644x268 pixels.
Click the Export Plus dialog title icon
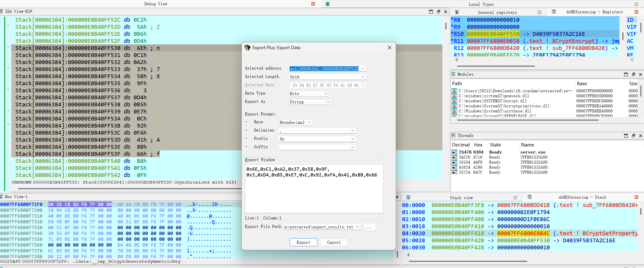247,48
